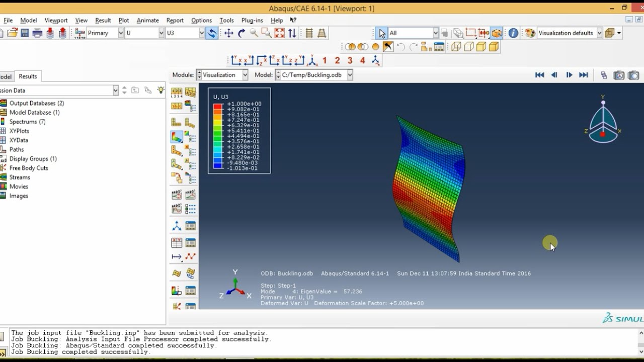Open the U output variable dropdown
644x362 pixels.
[x=145, y=33]
